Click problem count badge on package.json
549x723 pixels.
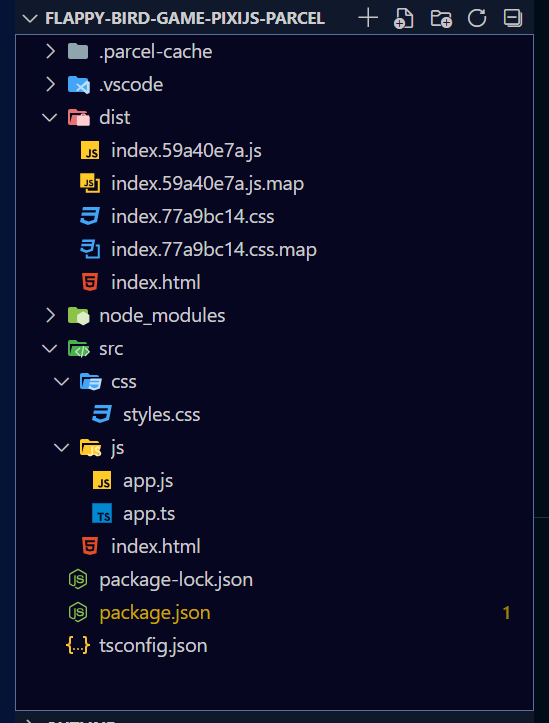click(506, 613)
